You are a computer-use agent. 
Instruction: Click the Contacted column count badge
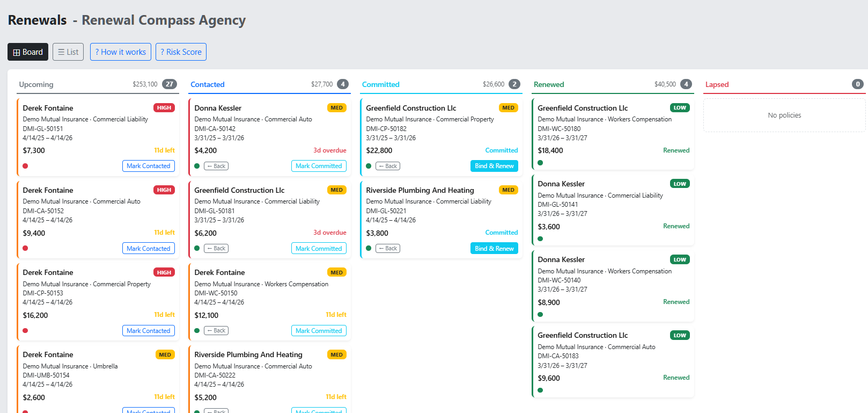pyautogui.click(x=343, y=84)
